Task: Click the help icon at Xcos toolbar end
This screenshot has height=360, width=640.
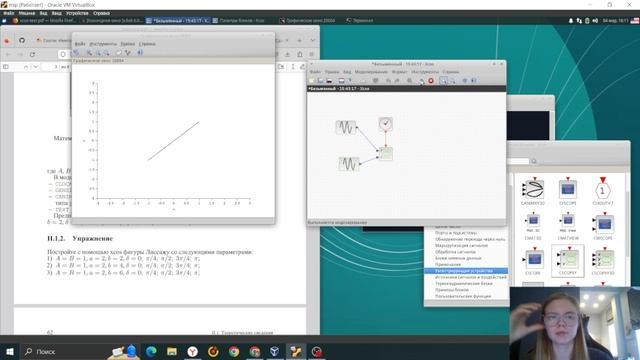Action: coord(473,81)
